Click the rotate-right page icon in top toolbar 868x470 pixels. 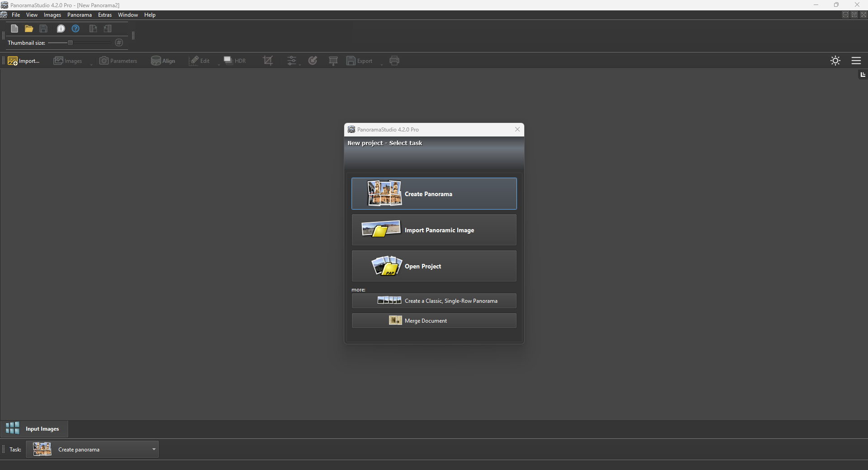(x=93, y=29)
